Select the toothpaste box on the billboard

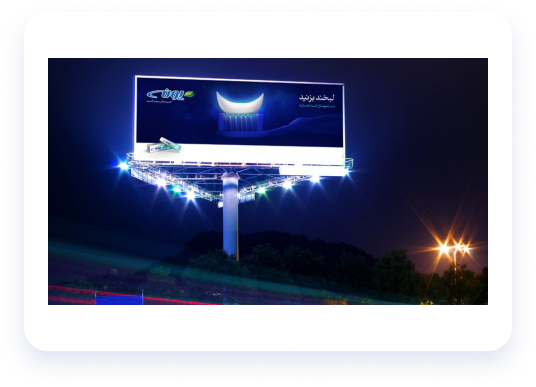click(x=164, y=145)
